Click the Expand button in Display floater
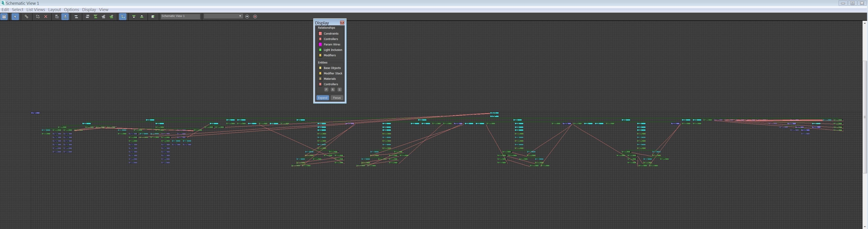This screenshot has height=229, width=868. pos(323,98)
